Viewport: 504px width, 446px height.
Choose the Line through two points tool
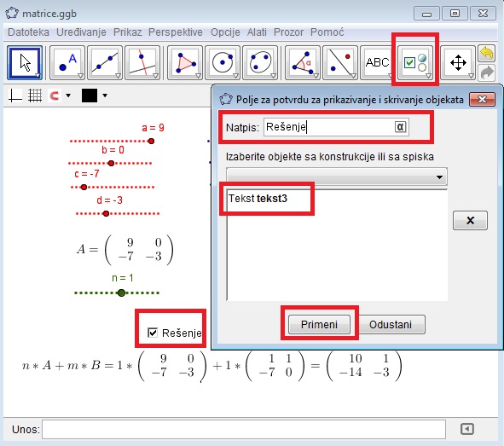point(105,62)
